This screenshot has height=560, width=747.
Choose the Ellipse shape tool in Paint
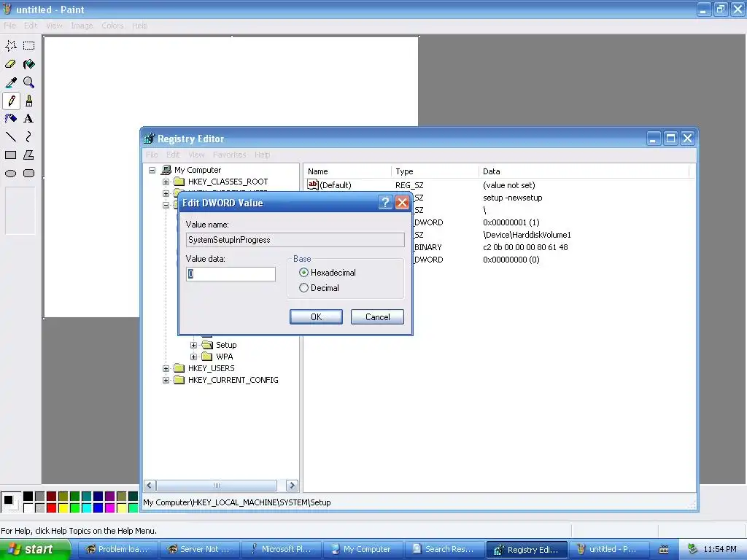point(11,174)
